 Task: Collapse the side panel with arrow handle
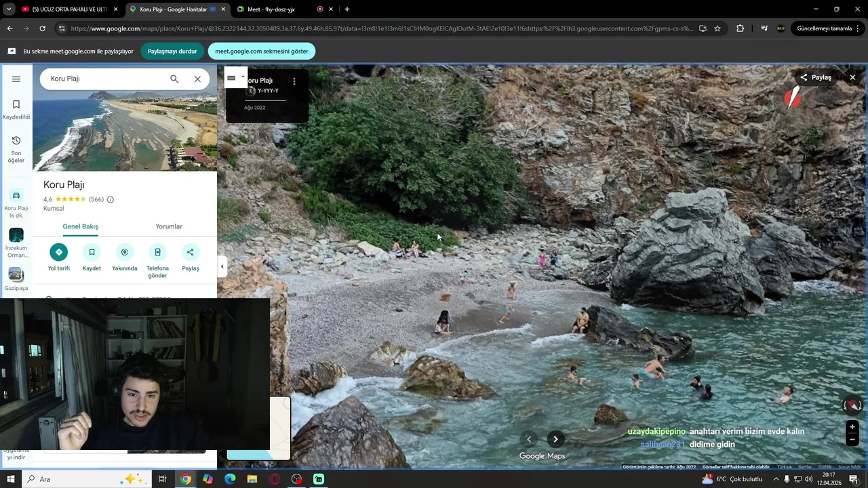pos(222,267)
